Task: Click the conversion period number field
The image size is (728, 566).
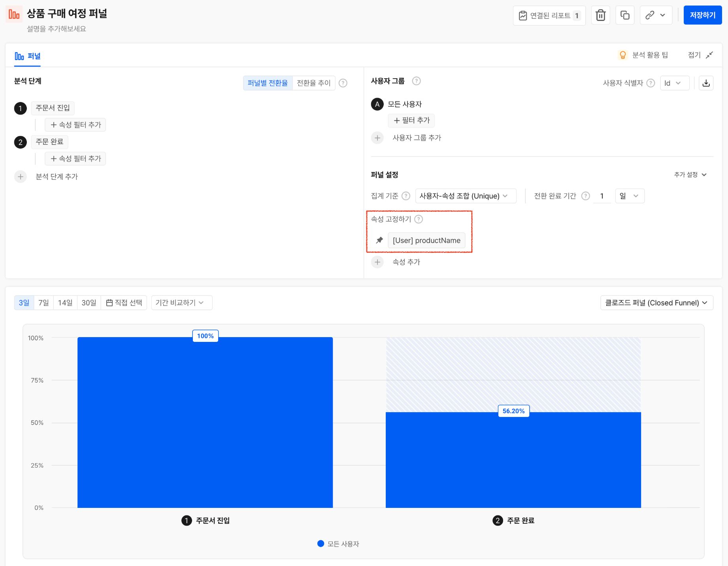Action: pos(602,196)
